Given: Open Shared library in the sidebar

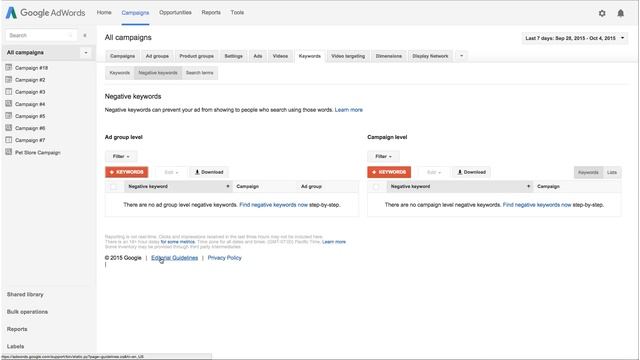Looking at the screenshot, I should (25, 294).
